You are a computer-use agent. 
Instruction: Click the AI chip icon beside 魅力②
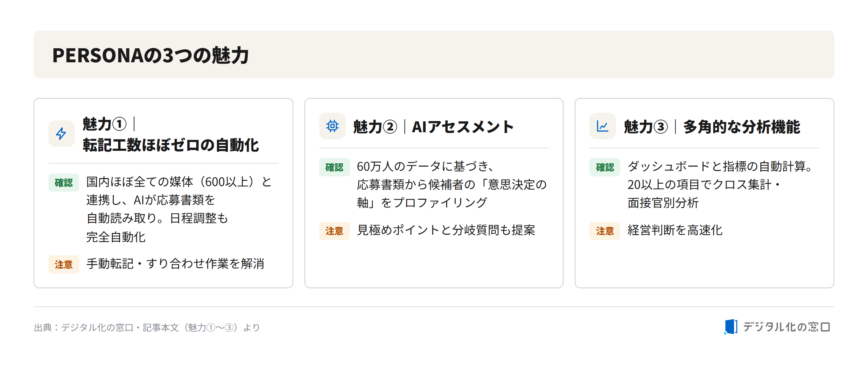(332, 126)
